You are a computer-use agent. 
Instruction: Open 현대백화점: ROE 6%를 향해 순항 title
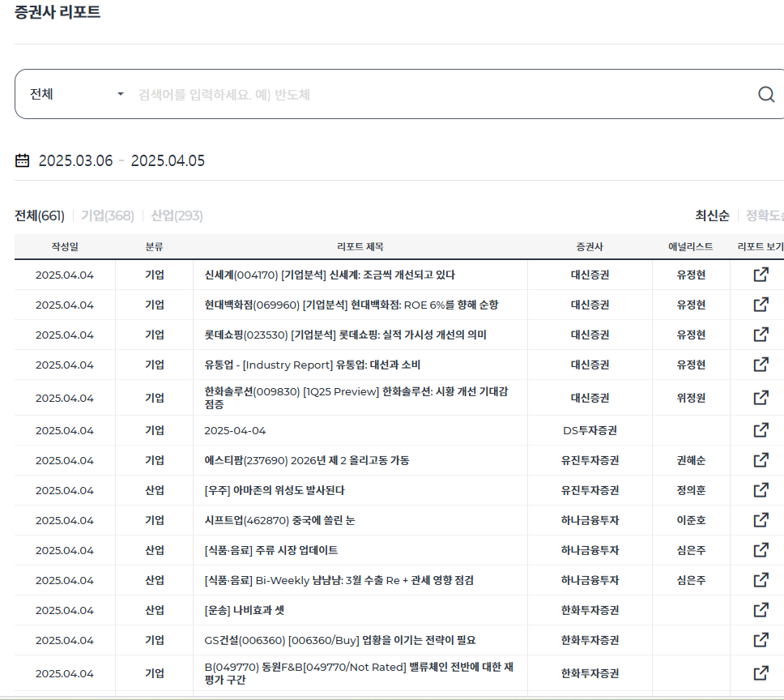[x=351, y=305]
